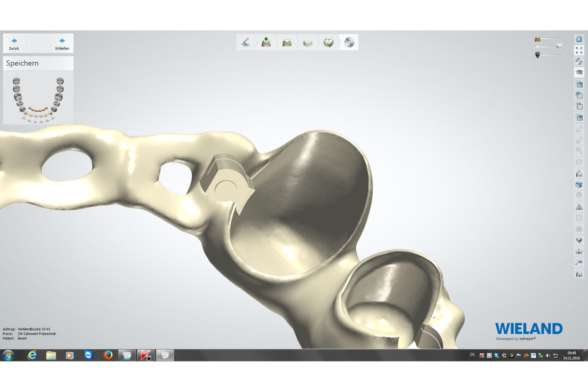Select the disc save workflow step
Screen dimensions: 588x392
(x=349, y=43)
